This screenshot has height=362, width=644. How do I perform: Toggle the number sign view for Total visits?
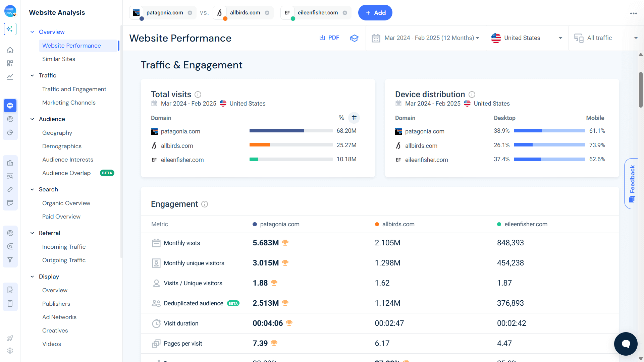tap(355, 117)
